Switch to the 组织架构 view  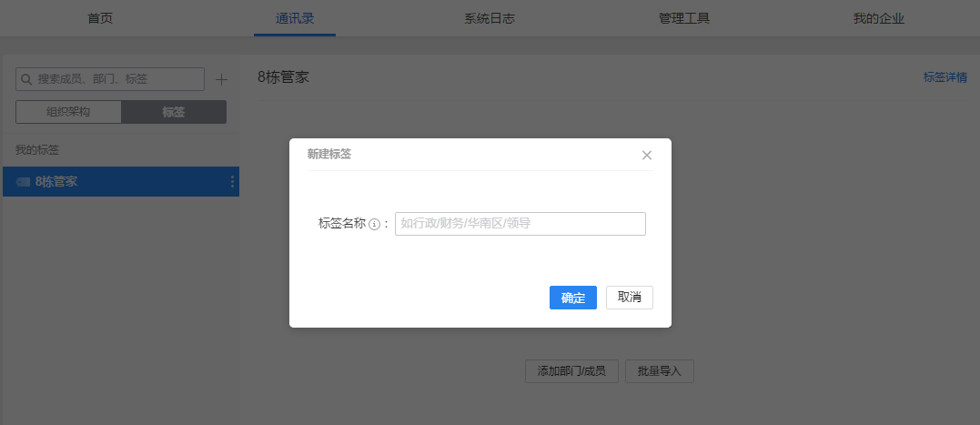(x=68, y=112)
